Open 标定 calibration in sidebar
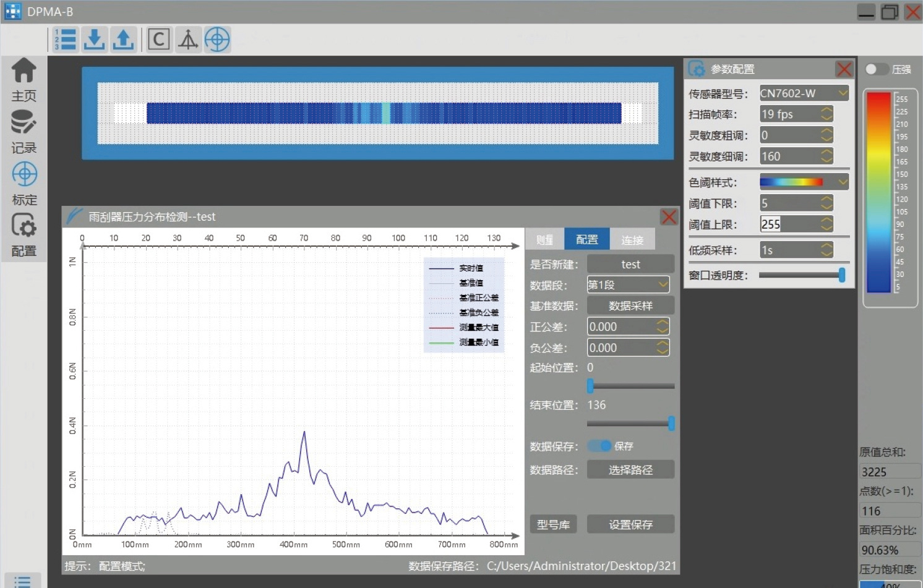This screenshot has width=923, height=588. (24, 184)
